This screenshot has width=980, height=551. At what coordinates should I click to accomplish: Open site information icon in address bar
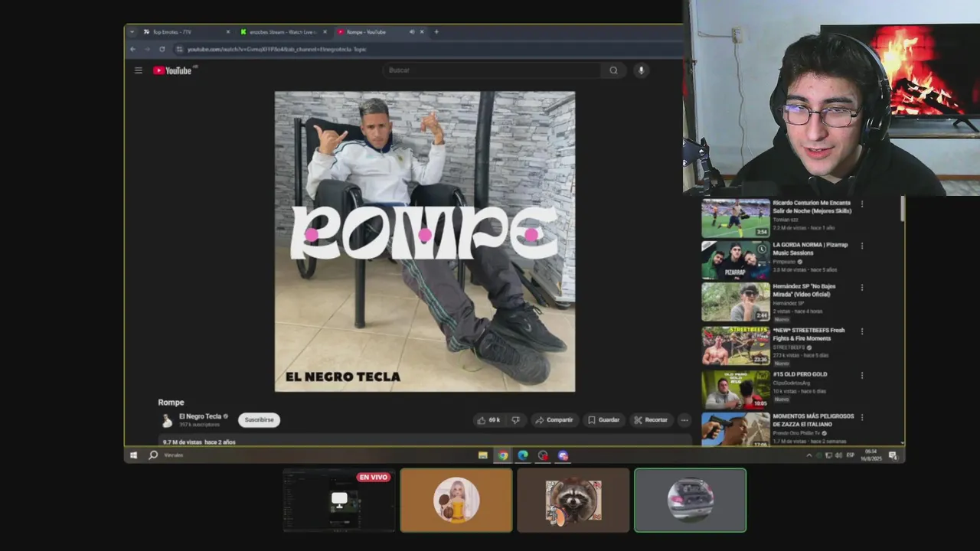(179, 49)
